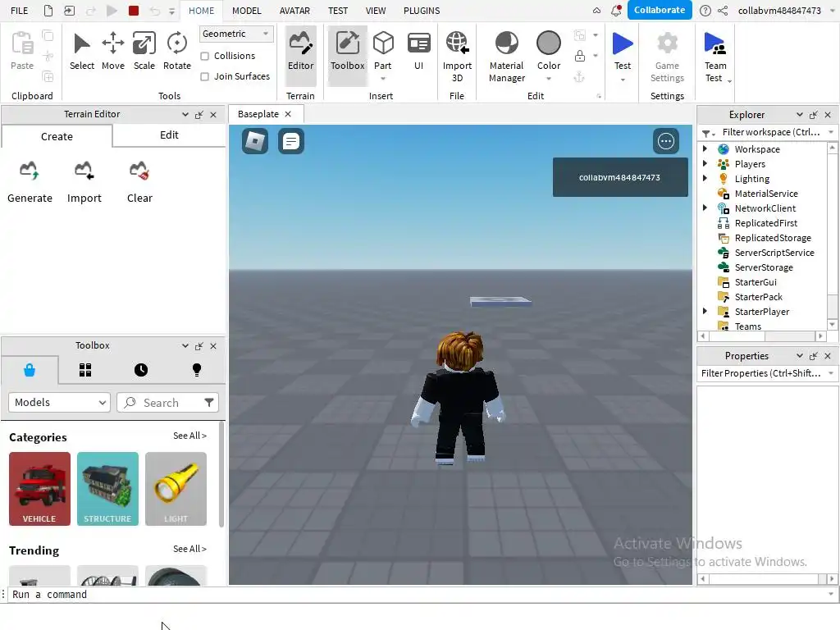Viewport: 840px width, 630px height.
Task: Stop the simulation with red square
Action: point(134,10)
